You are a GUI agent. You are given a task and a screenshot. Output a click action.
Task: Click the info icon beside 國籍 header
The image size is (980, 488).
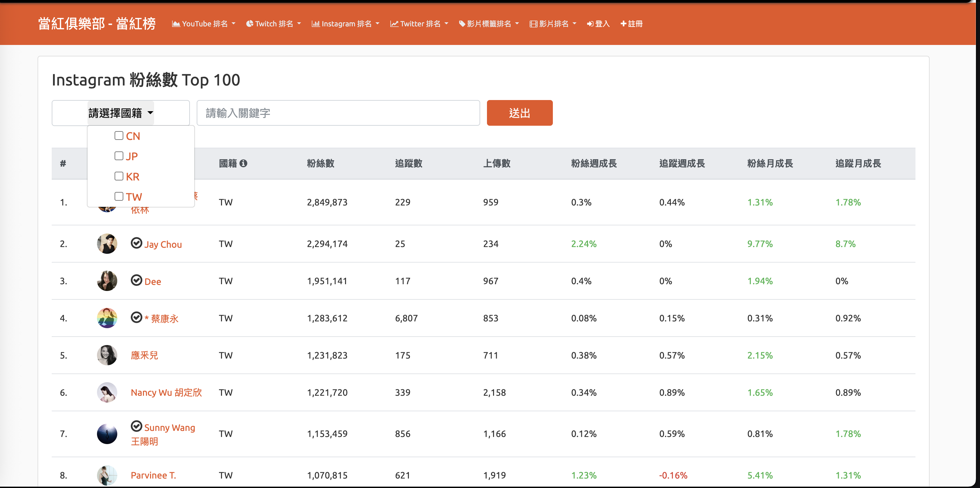click(243, 164)
